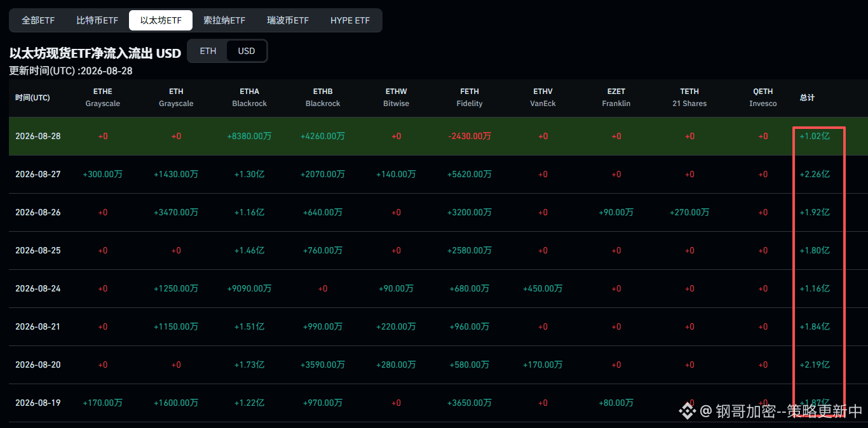Select the 2026-08-26 date cell
Screen dimensions: 868x428
click(38, 212)
